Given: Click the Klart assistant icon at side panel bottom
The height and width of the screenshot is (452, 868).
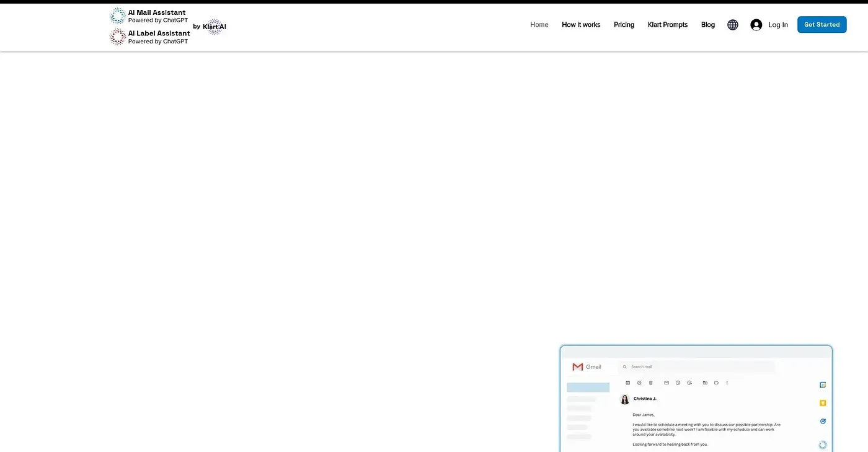Looking at the screenshot, I should (823, 445).
